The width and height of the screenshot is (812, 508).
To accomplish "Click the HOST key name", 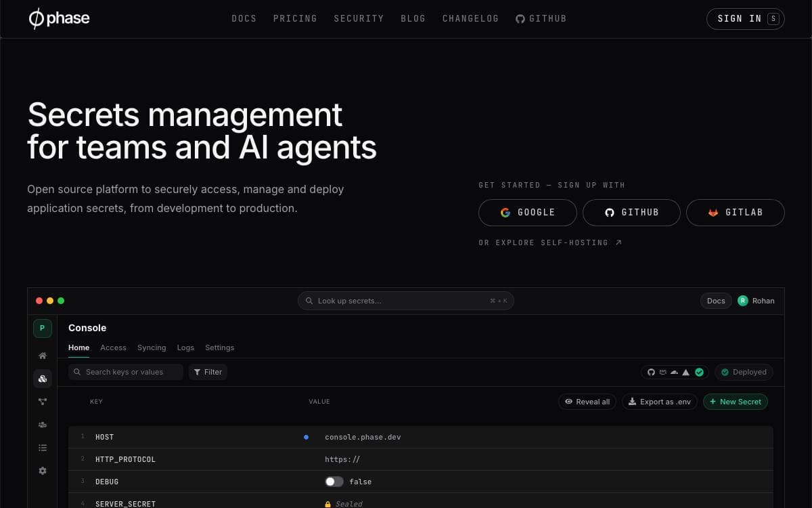I will pos(104,437).
